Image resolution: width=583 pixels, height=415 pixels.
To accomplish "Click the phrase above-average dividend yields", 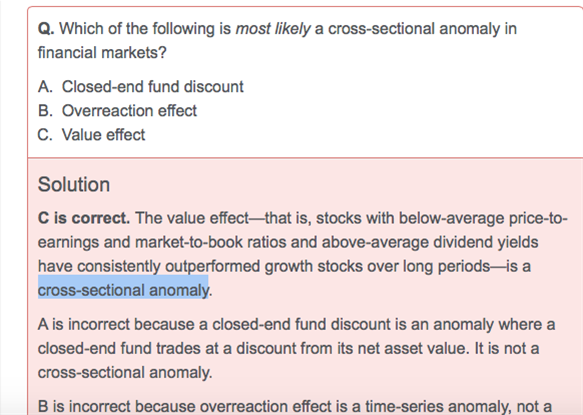I will [430, 242].
